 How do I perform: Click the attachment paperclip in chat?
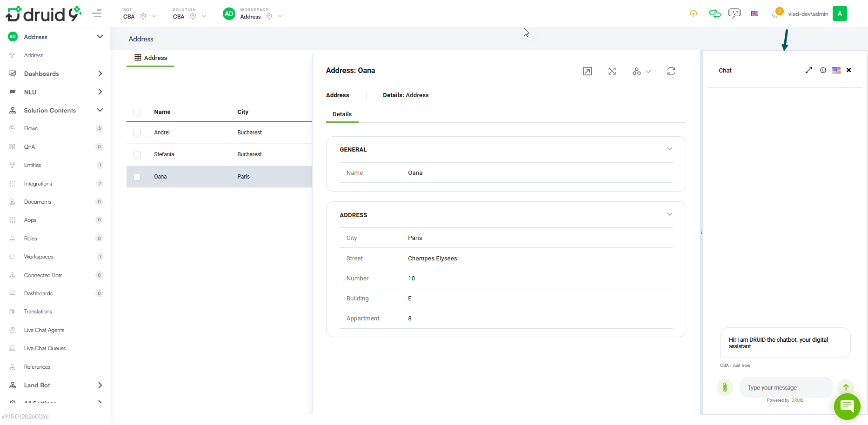pos(725,387)
